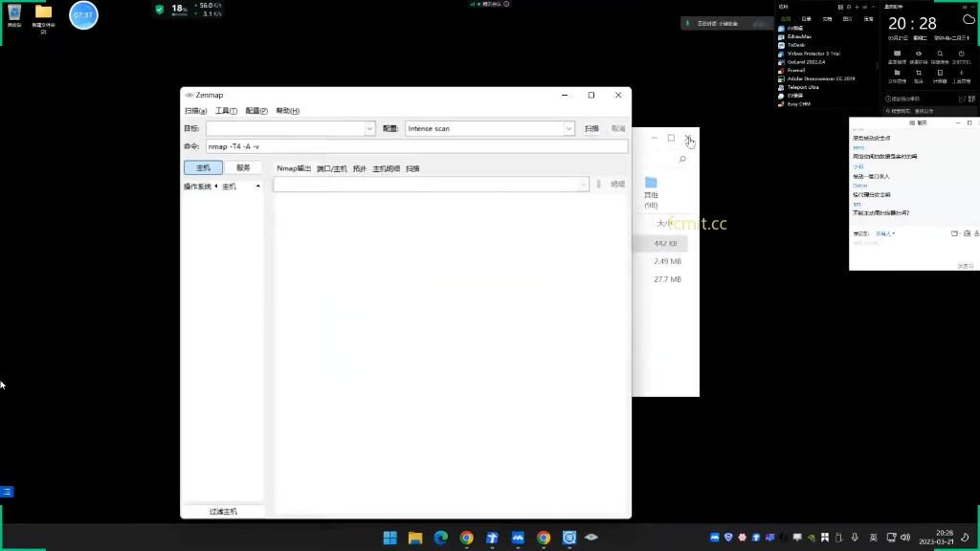Click the 过滤主机 filter hosts button
Image resolution: width=980 pixels, height=551 pixels.
coord(223,512)
